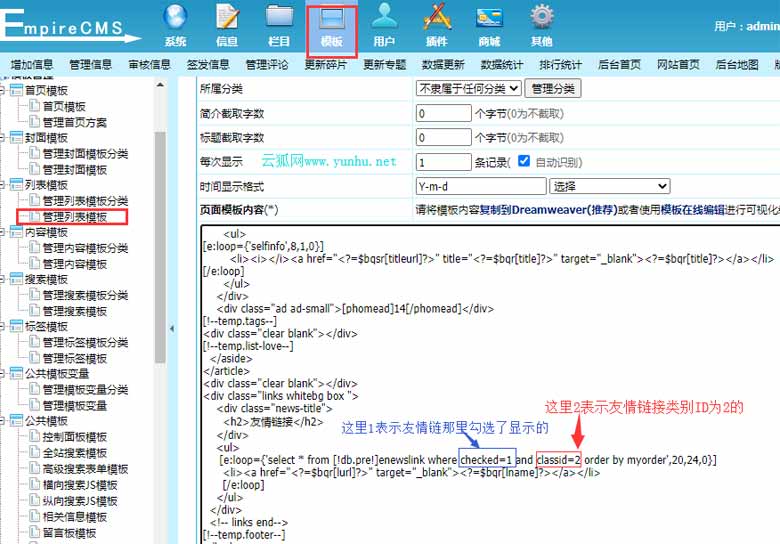Click the 简介截取字数 input field
Screen dimensions: 780x544
(x=444, y=113)
